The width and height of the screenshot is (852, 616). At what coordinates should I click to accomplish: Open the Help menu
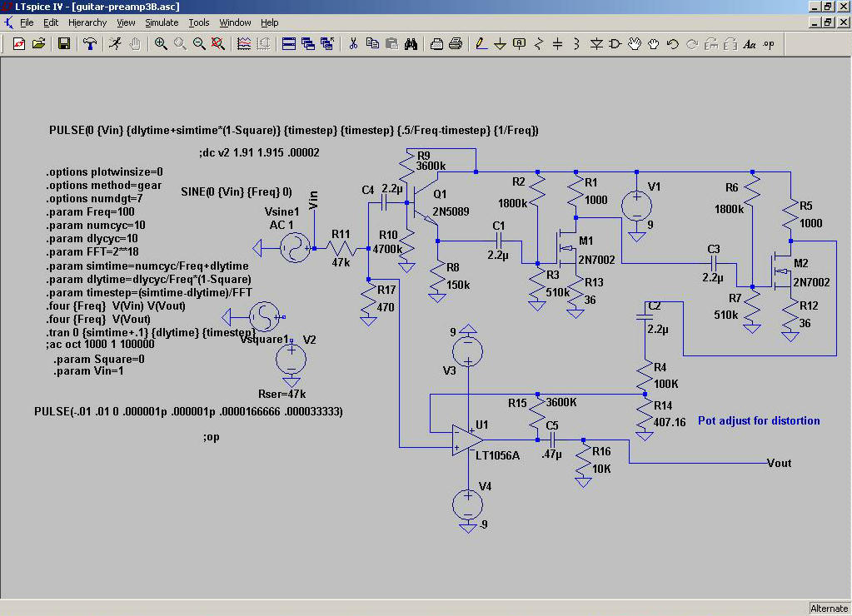pyautogui.click(x=269, y=22)
